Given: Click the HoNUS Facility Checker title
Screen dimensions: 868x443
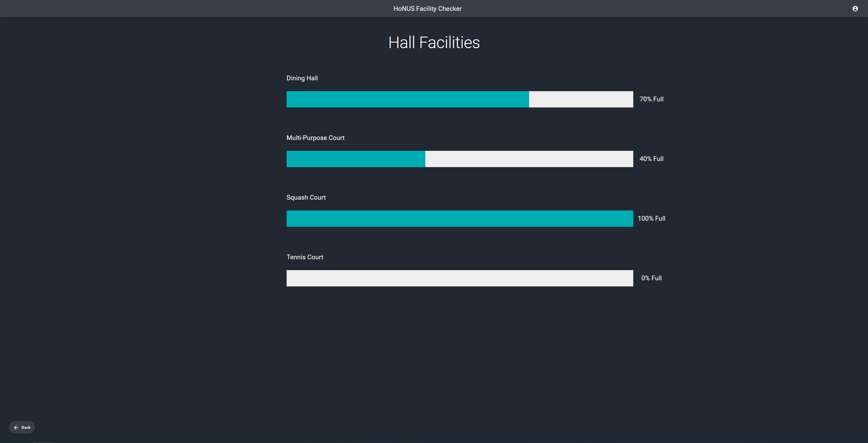Looking at the screenshot, I should [x=427, y=9].
